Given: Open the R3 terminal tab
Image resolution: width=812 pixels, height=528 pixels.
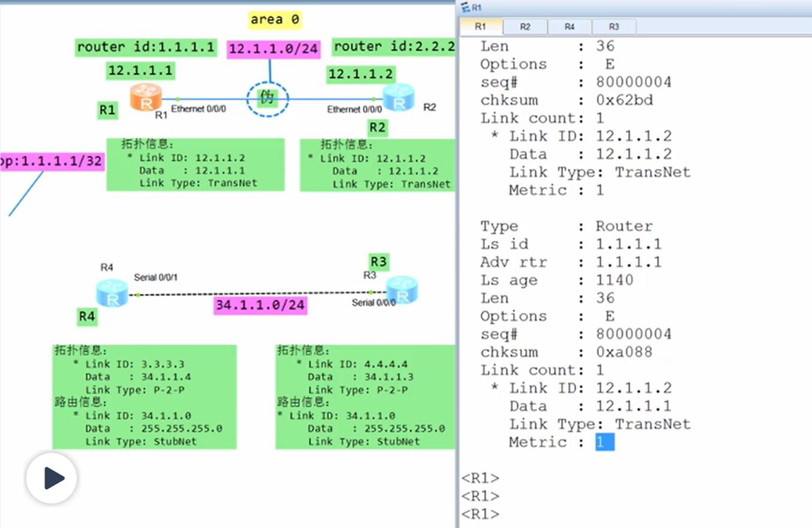Looking at the screenshot, I should click(x=614, y=27).
